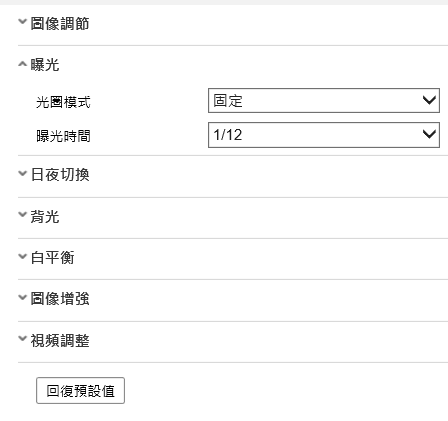Open the 光圈模式 dropdown showing 固定
Image resolution: width=448 pixels, height=421 pixels.
click(324, 100)
